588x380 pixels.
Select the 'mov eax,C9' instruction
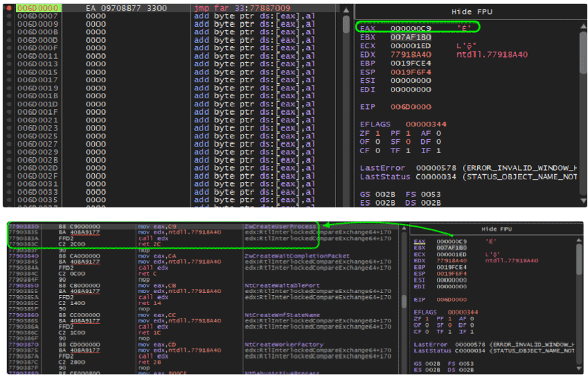[x=157, y=226]
